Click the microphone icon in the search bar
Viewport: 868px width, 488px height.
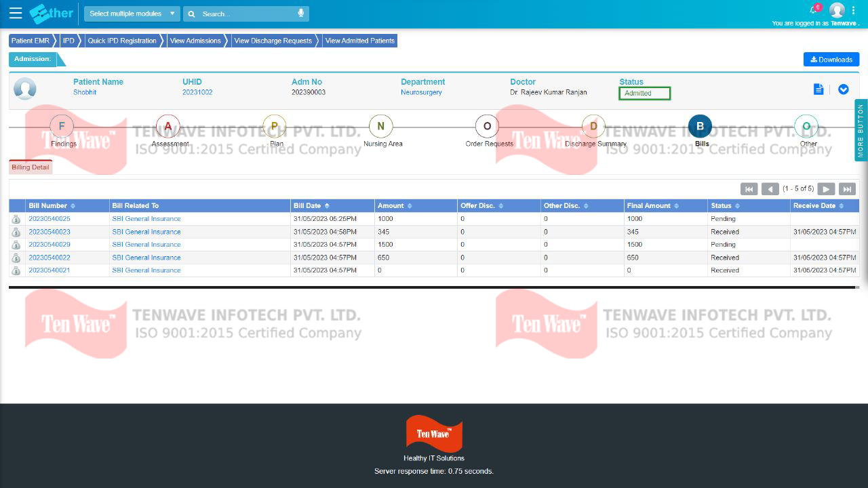pyautogui.click(x=300, y=14)
